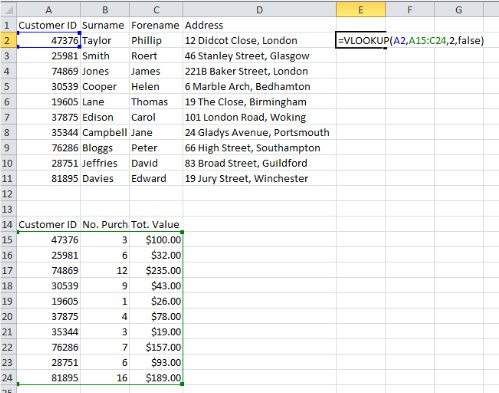Select the $189.00 cell in row 24
This screenshot has width=499, height=393.
[x=156, y=378]
